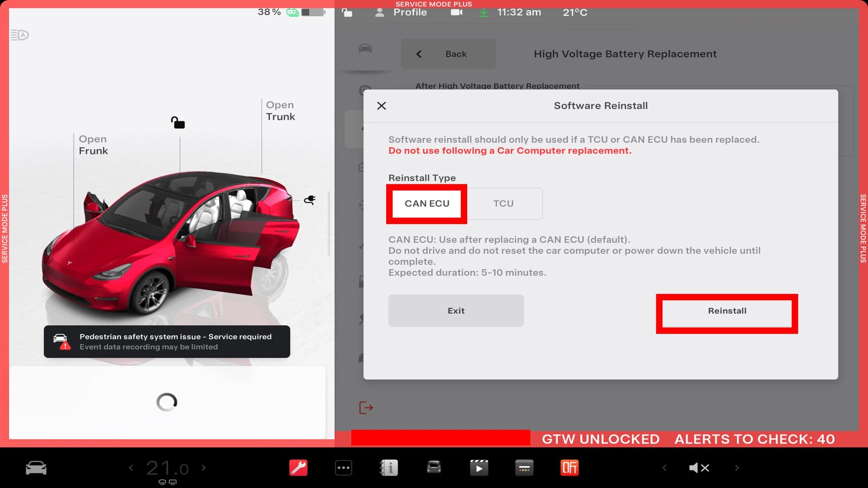This screenshot has width=868, height=488.
Task: Tap the charge port plug icon
Action: 310,200
